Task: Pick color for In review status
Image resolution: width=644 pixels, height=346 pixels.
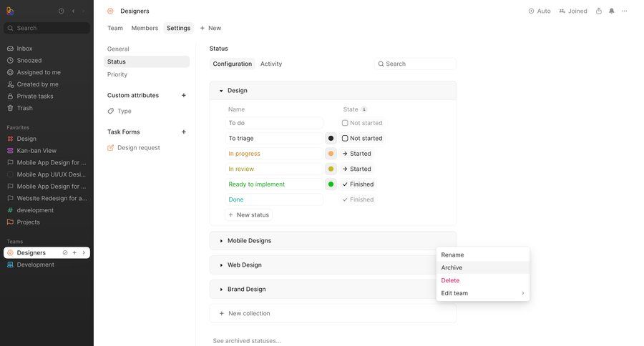Action: 331,169
